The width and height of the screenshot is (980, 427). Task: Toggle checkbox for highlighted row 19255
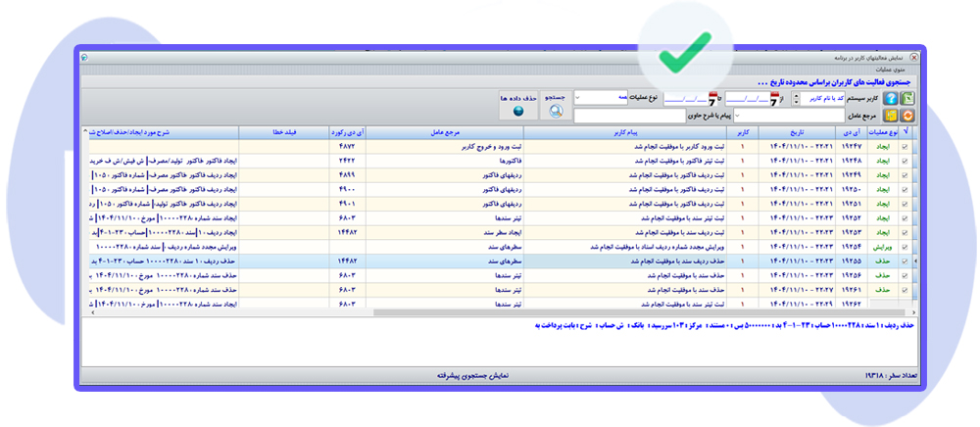[904, 262]
